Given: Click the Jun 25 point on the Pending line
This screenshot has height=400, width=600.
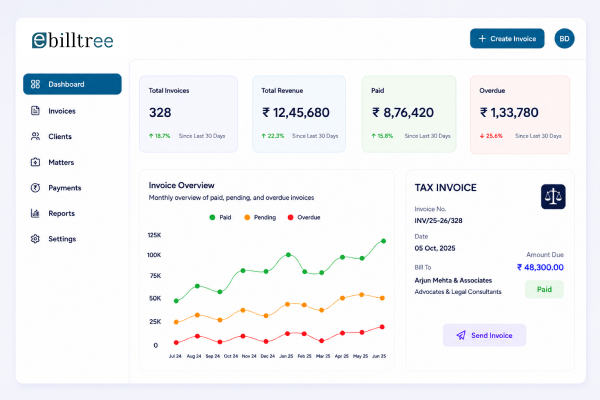Looking at the screenshot, I should coord(382,298).
